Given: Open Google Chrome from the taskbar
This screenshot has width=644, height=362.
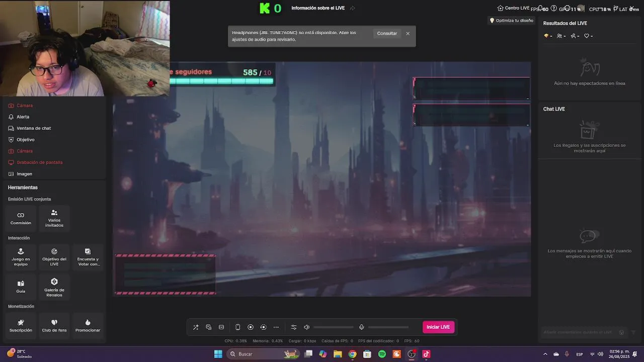Looking at the screenshot, I should pos(353,354).
